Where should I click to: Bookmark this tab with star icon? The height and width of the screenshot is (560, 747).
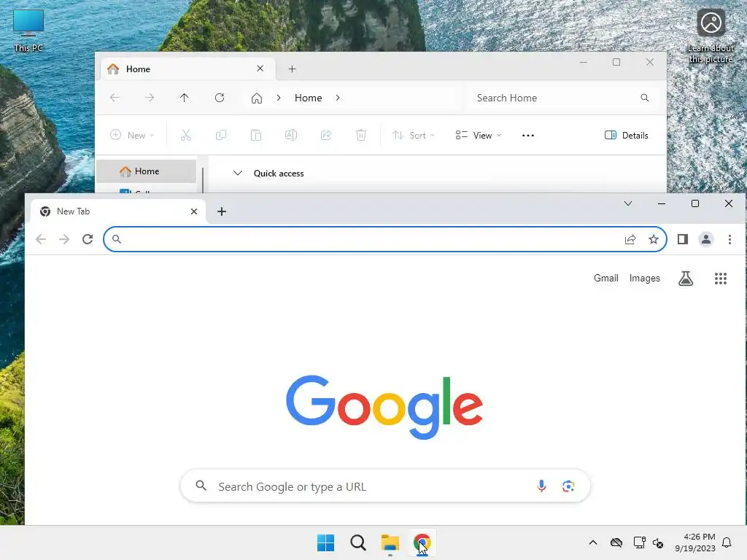654,239
